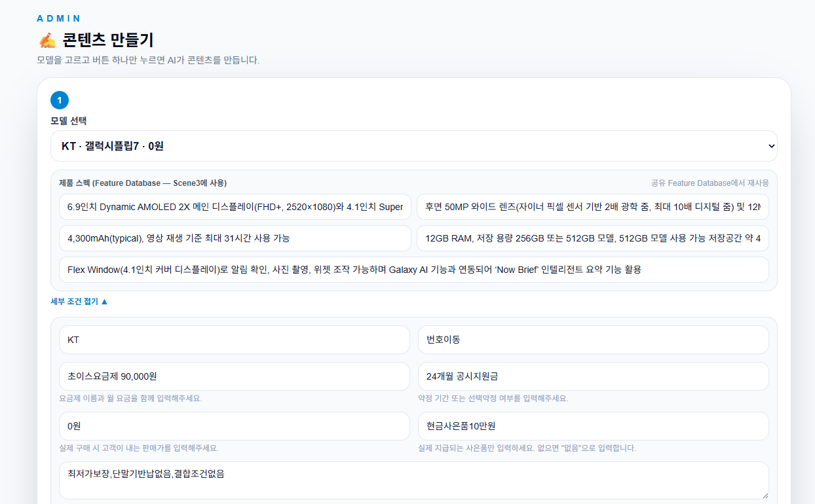Click the 24개월 공시지원금 field

pyautogui.click(x=594, y=376)
